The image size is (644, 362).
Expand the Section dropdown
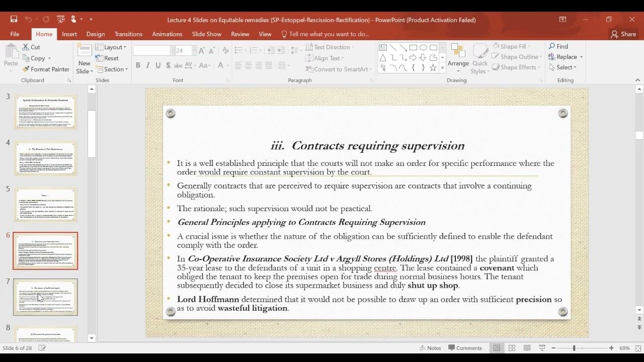coord(112,69)
